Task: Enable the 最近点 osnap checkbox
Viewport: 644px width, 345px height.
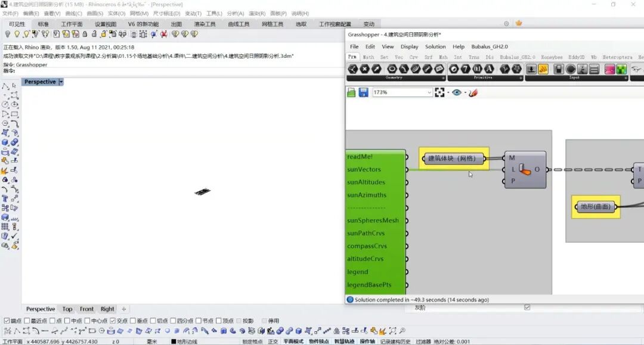Action: coord(27,321)
